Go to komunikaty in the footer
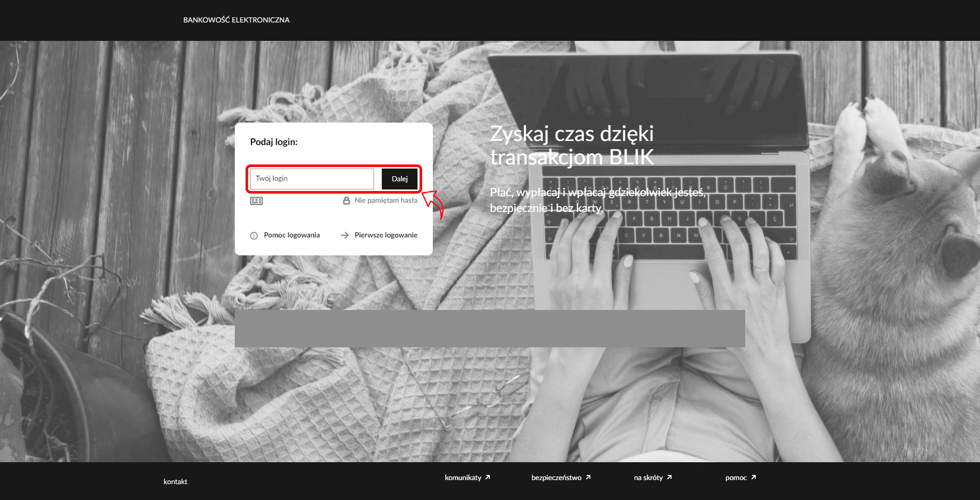The width and height of the screenshot is (980, 500). pyautogui.click(x=462, y=478)
